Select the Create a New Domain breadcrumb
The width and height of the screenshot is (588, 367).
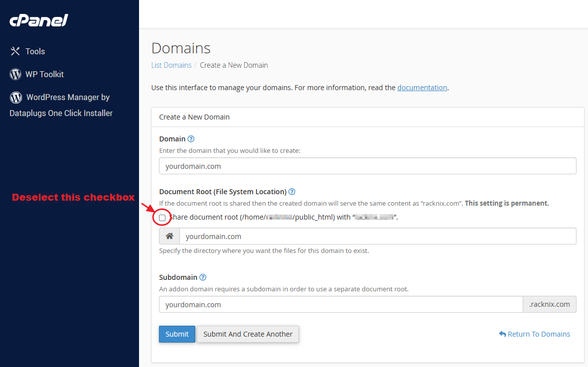pyautogui.click(x=234, y=65)
